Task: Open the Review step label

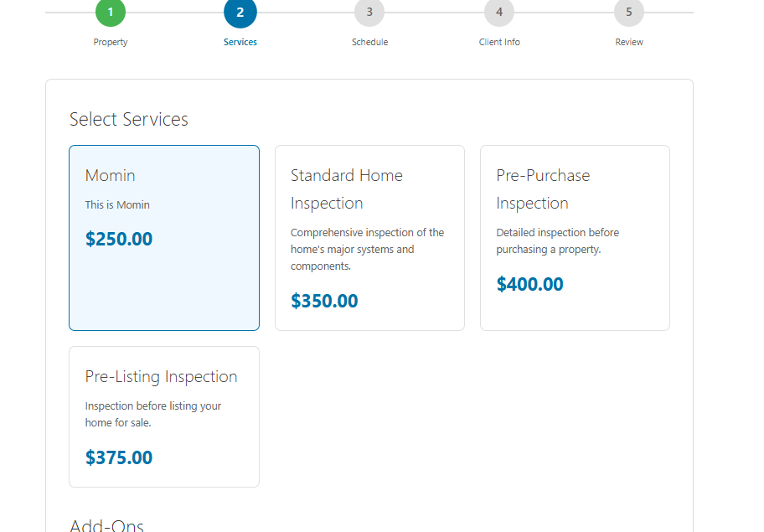Action: [629, 42]
